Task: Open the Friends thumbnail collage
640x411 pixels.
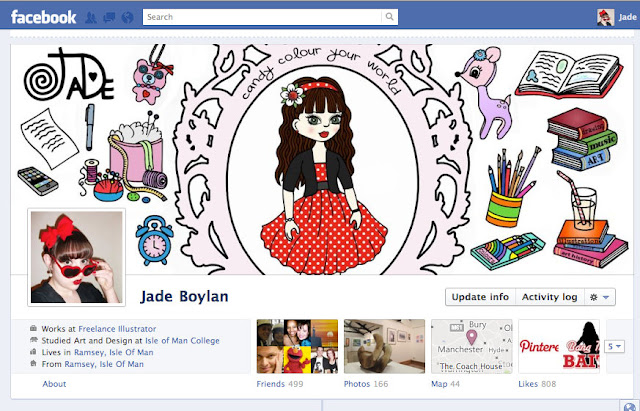Action: tap(297, 346)
